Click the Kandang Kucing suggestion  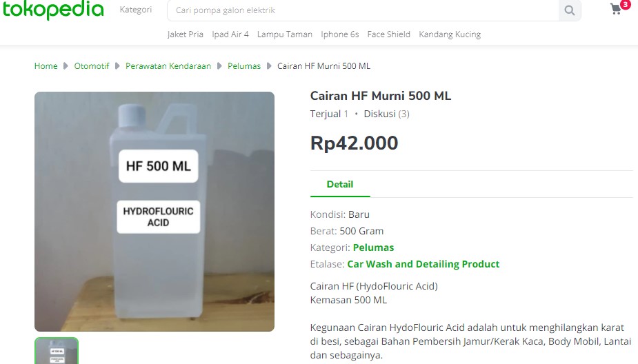pos(450,34)
